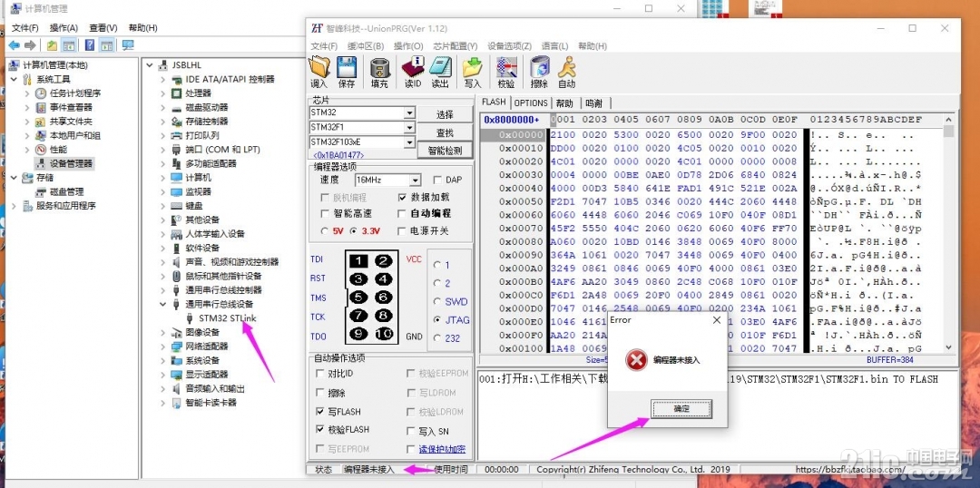Image resolution: width=980 pixels, height=488 pixels.
Task: Select 设备管理器 in the left tree
Action: point(72,163)
